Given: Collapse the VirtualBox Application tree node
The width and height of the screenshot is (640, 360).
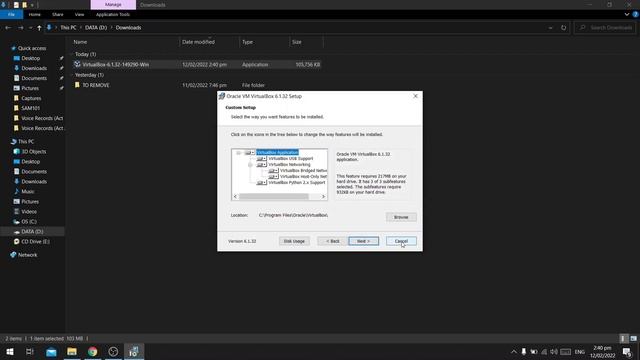Looking at the screenshot, I should [238, 153].
